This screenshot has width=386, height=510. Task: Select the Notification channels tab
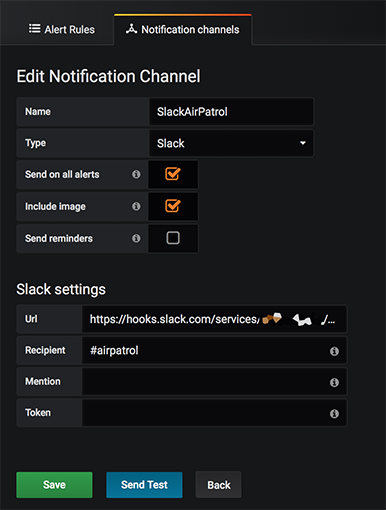[183, 29]
